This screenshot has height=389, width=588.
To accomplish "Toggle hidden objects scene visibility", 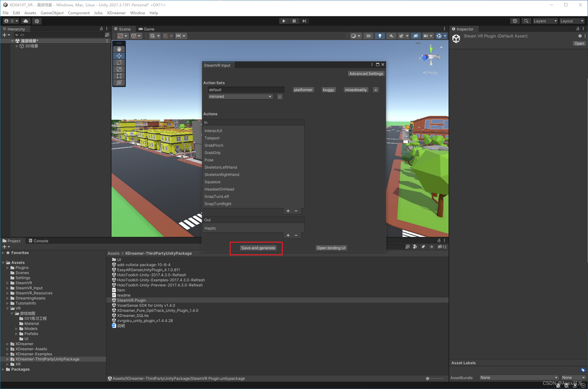I will (x=416, y=36).
